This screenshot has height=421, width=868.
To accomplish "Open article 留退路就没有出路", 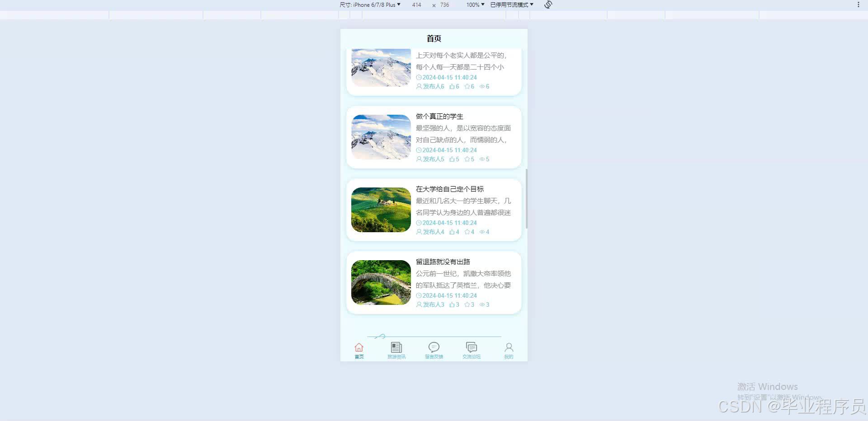I will click(443, 262).
